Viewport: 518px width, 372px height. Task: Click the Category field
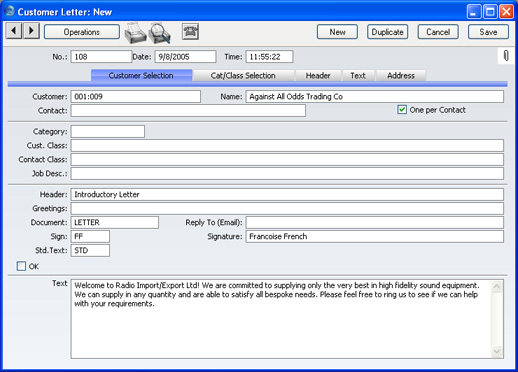(108, 132)
